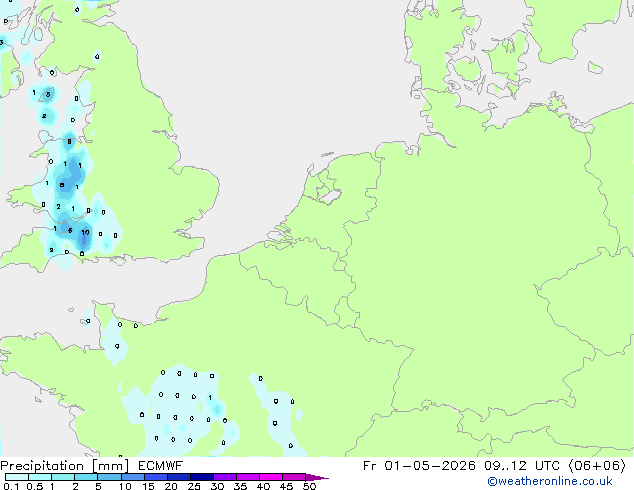The image size is (634, 490).
Task: Click the '50' legend scale label
Action: (309, 486)
